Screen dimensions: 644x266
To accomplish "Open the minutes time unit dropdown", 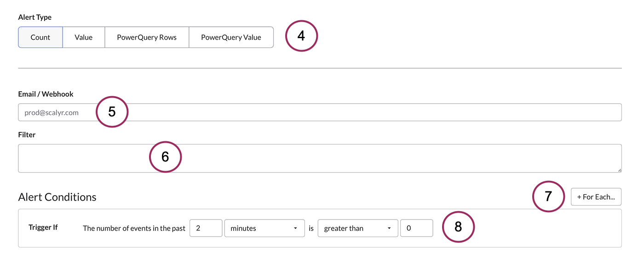I will pyautogui.click(x=264, y=228).
